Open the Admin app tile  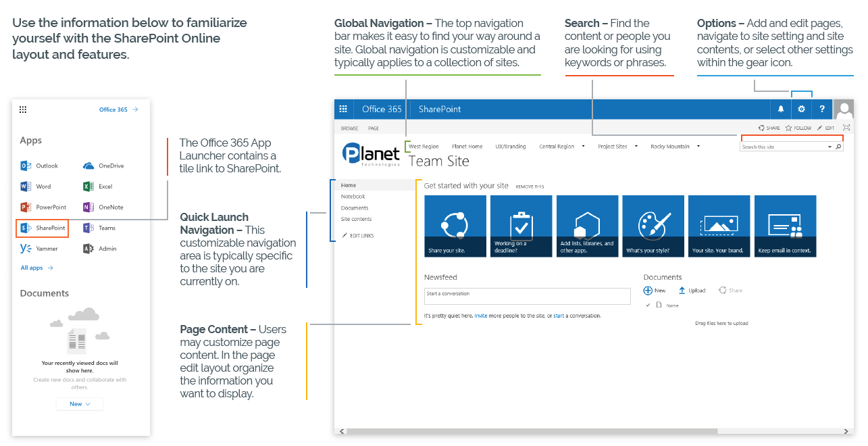pyautogui.click(x=99, y=249)
